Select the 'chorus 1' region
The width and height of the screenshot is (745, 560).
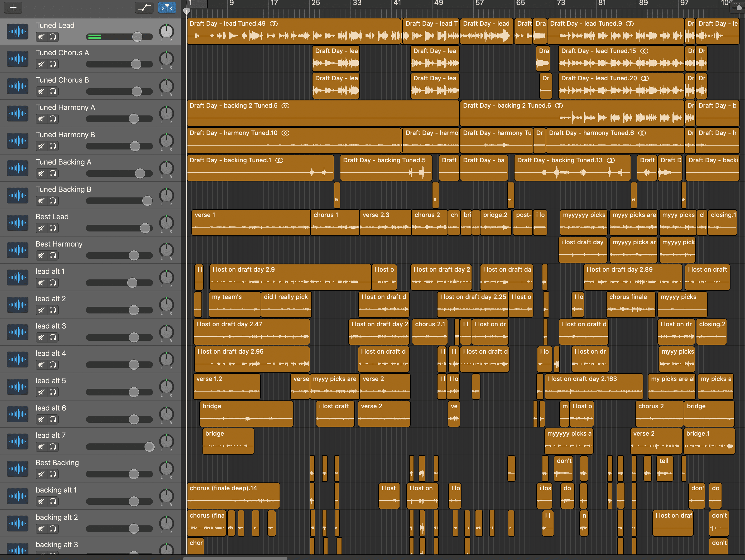pos(335,223)
